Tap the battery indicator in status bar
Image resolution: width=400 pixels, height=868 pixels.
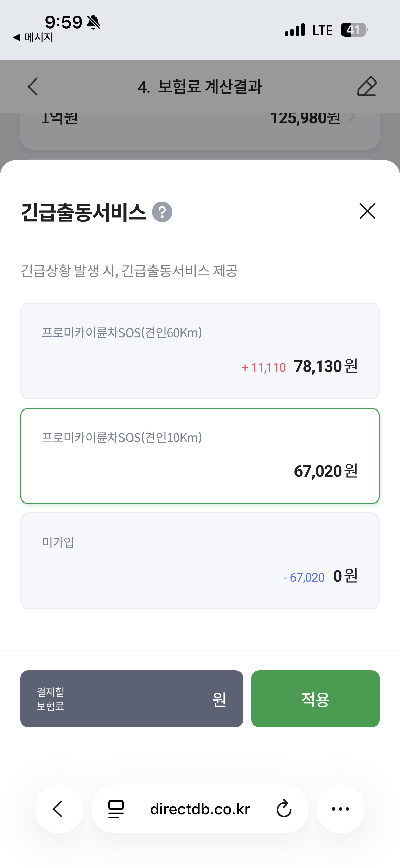354,30
